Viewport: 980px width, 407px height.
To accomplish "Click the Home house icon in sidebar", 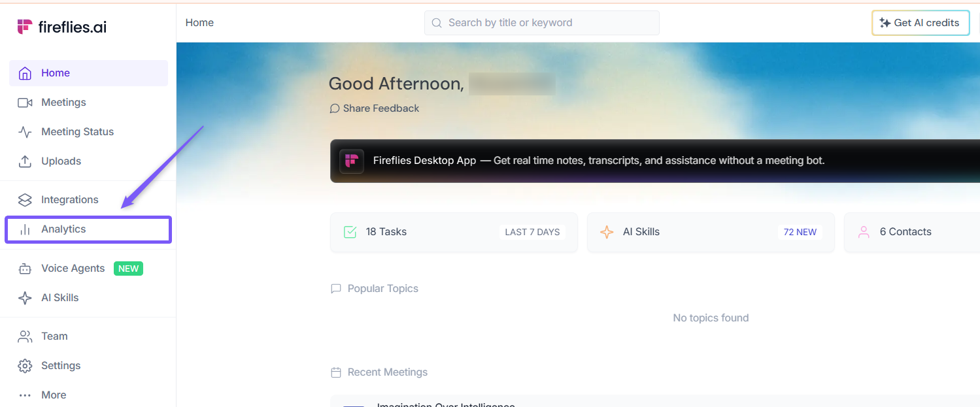I will pyautogui.click(x=25, y=73).
